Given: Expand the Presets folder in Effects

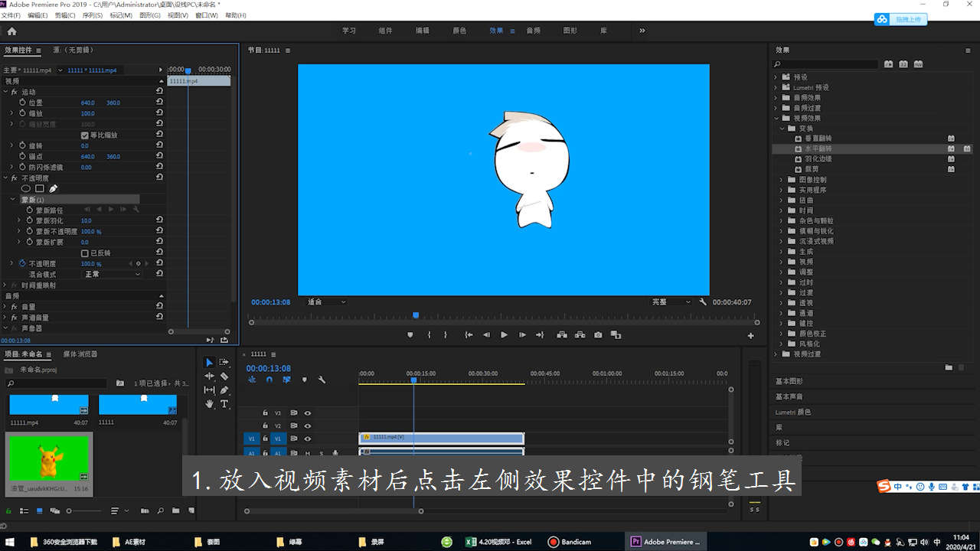Looking at the screenshot, I should tap(776, 77).
